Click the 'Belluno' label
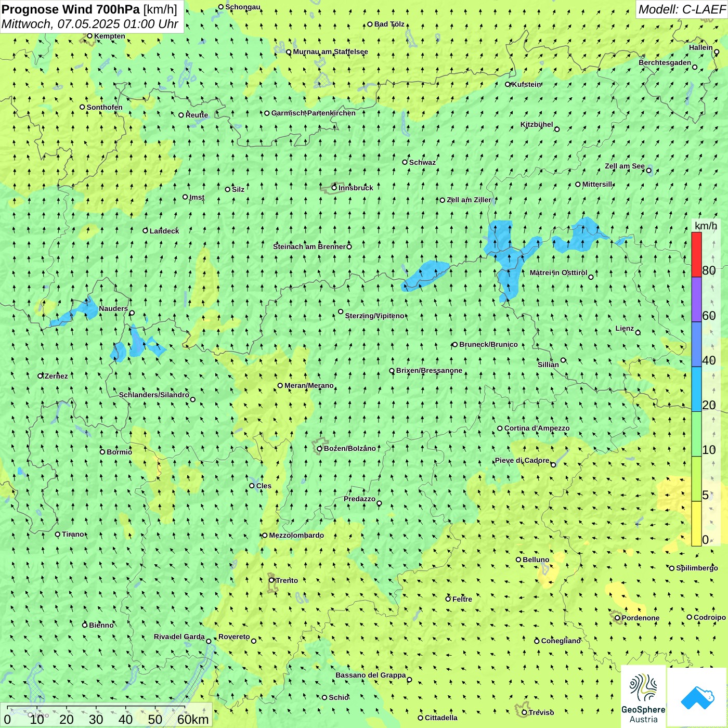The image size is (728, 728). point(536,560)
